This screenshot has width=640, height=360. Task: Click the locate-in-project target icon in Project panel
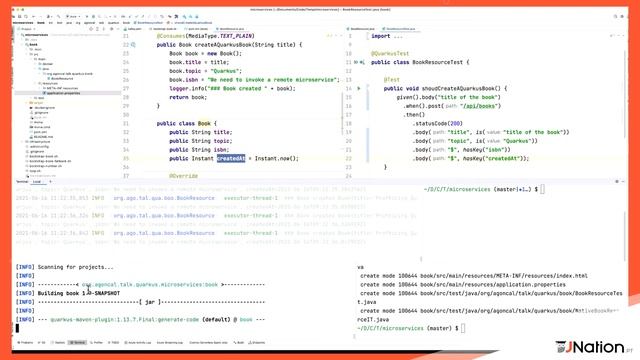(91, 29)
